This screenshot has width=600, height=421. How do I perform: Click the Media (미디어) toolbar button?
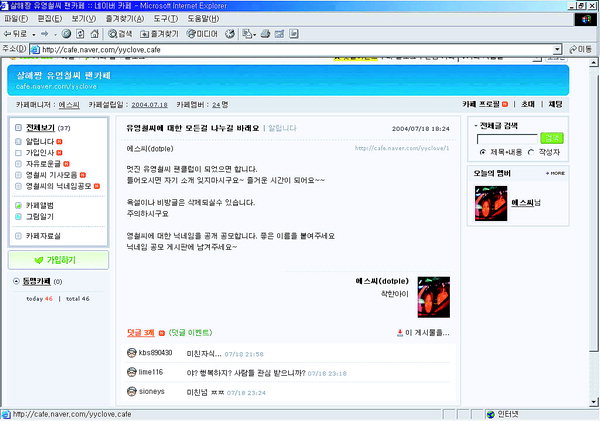(202, 33)
